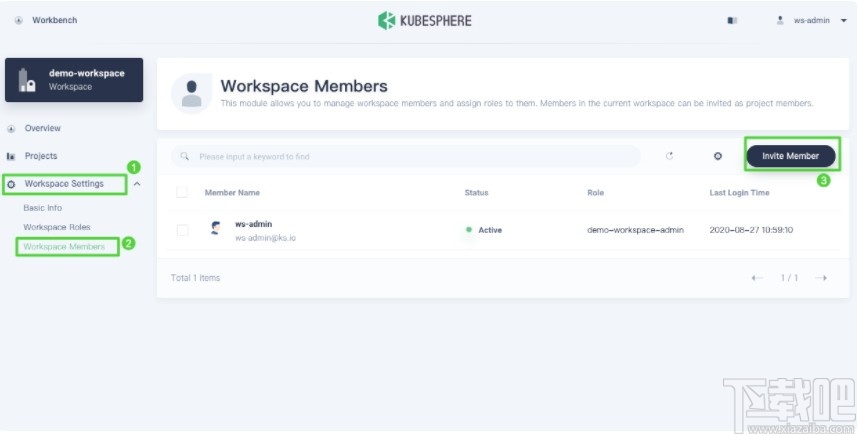Go to the next page arrow
Viewport: 858px width, 434px height.
[x=821, y=277]
